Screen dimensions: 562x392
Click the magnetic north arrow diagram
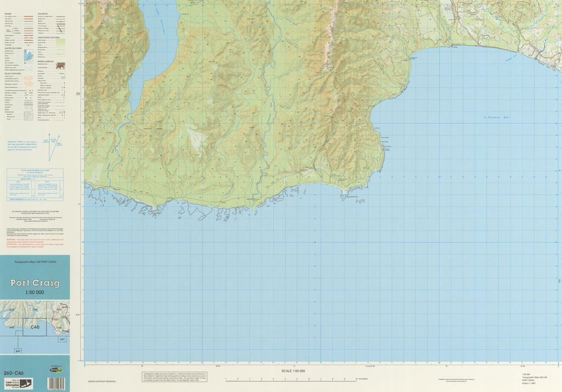(x=53, y=147)
